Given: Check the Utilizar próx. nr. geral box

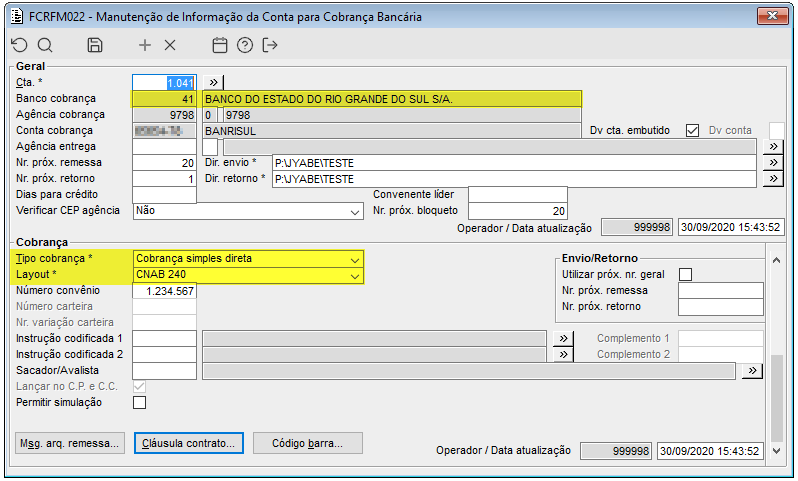Looking at the screenshot, I should (686, 274).
